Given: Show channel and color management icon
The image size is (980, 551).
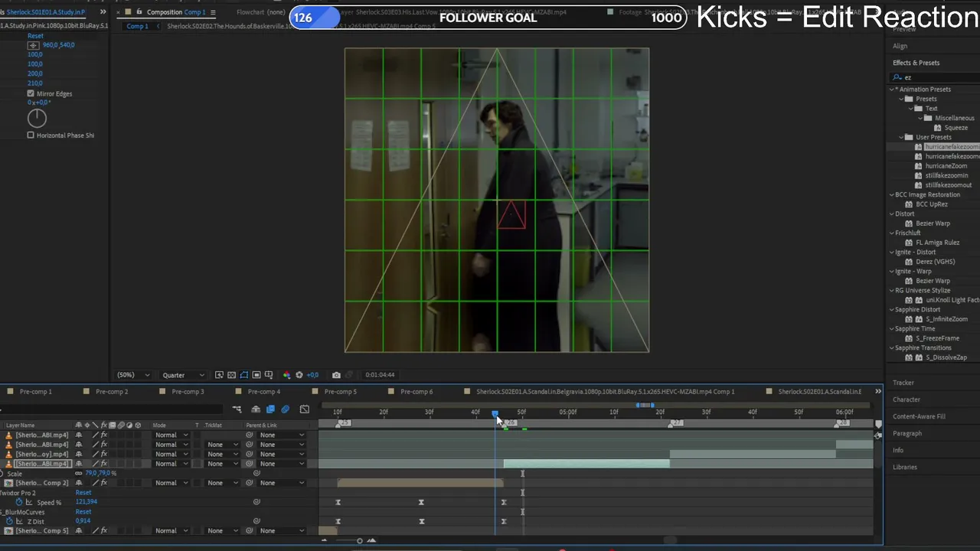Looking at the screenshot, I should tap(287, 375).
